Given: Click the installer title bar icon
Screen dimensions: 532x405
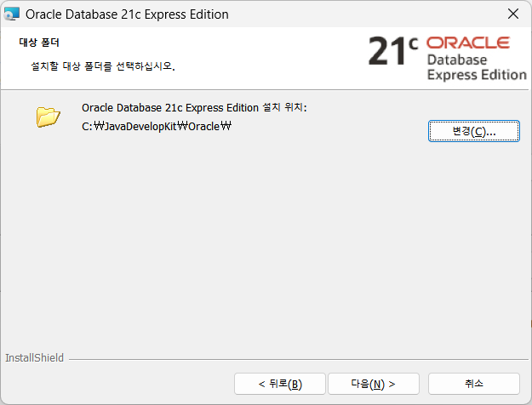Looking at the screenshot, I should pyautogui.click(x=12, y=14).
